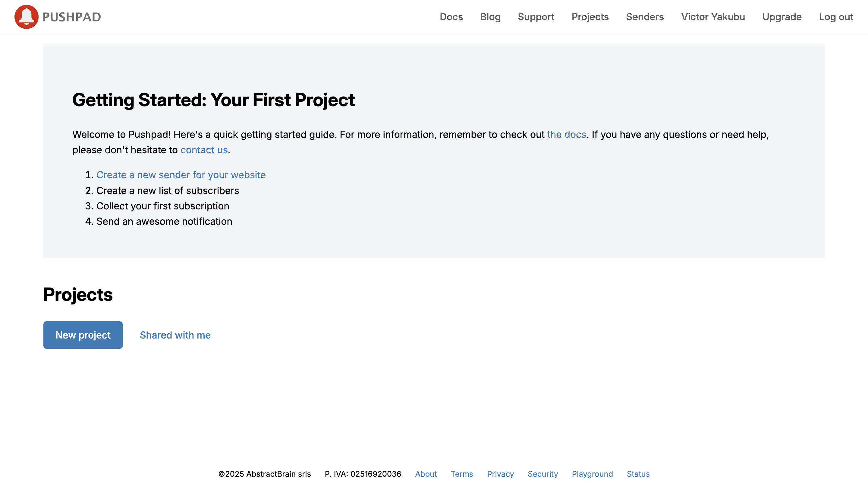Open the Docs menu item

[x=451, y=17]
